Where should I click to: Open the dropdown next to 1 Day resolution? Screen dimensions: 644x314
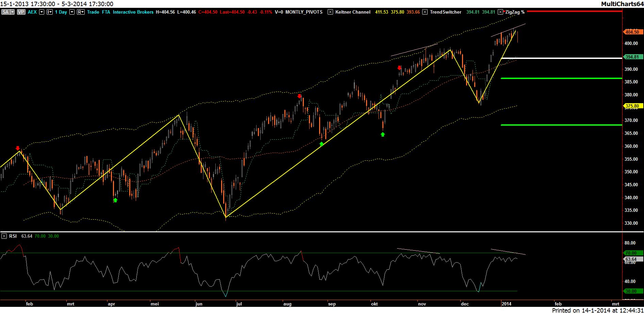coord(72,12)
